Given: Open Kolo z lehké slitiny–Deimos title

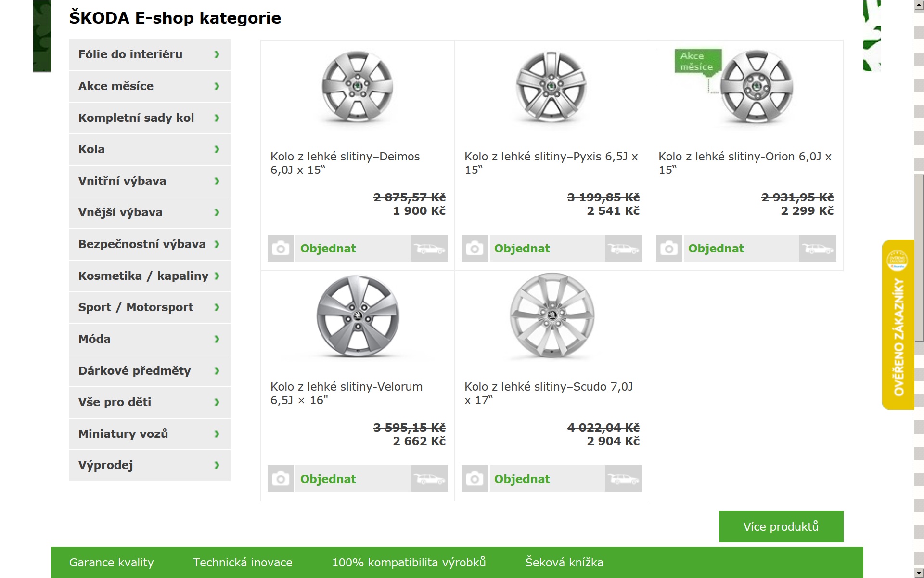Looking at the screenshot, I should point(345,163).
